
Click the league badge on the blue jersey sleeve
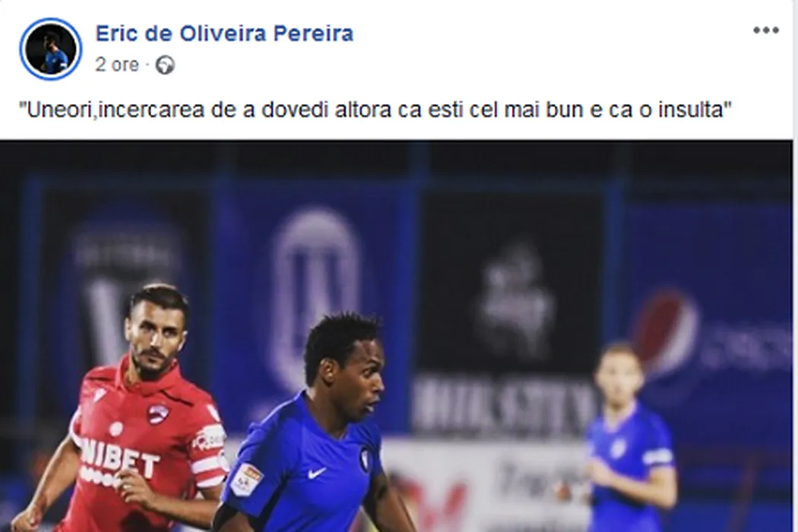[x=246, y=480]
